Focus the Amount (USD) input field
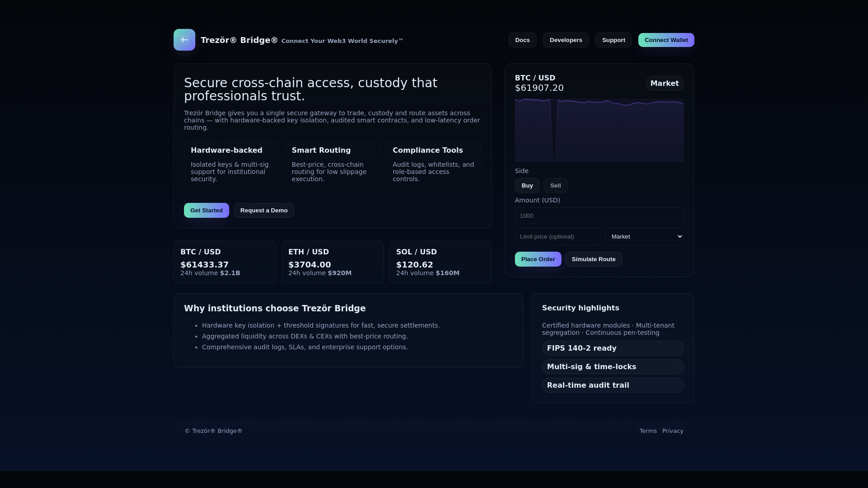 (x=599, y=216)
